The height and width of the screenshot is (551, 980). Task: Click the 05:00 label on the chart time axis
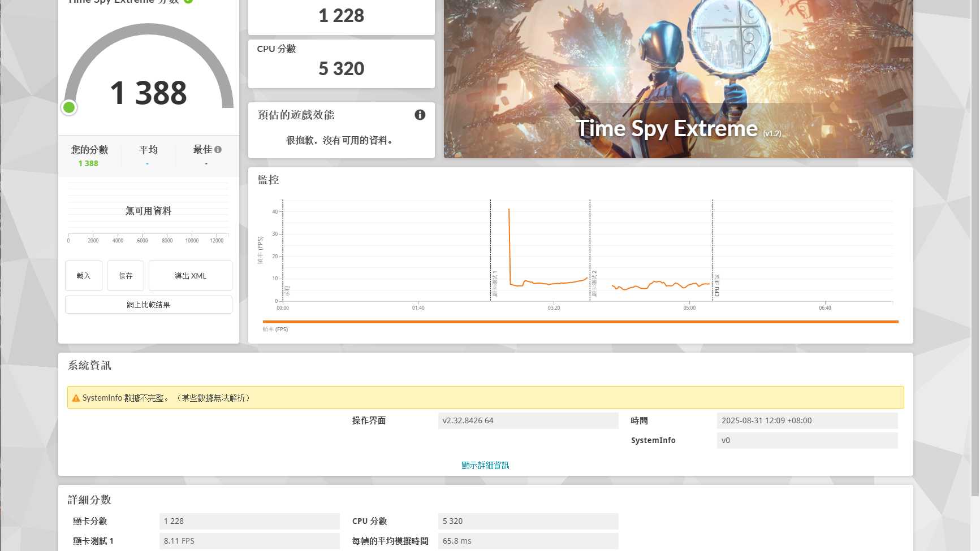689,308
